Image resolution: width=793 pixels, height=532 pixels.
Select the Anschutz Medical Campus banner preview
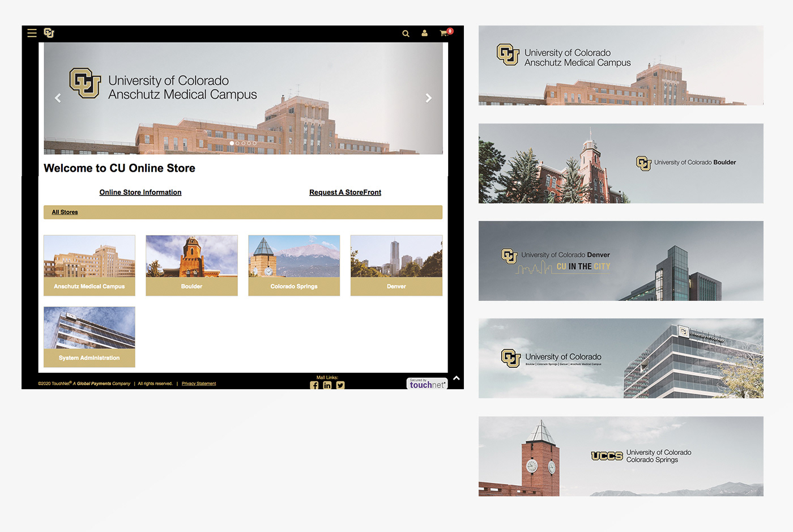coord(621,65)
